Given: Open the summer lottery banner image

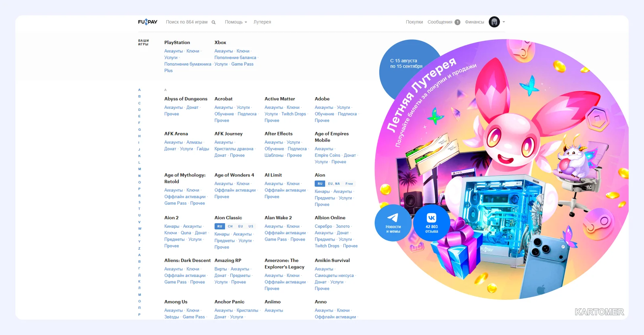Looking at the screenshot, I should tap(502, 169).
